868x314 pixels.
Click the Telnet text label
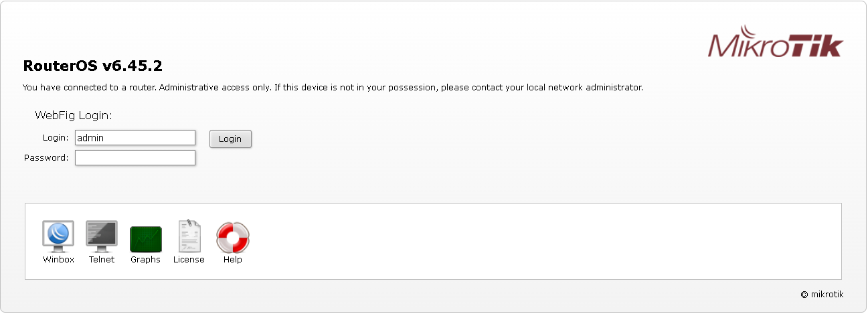click(102, 260)
